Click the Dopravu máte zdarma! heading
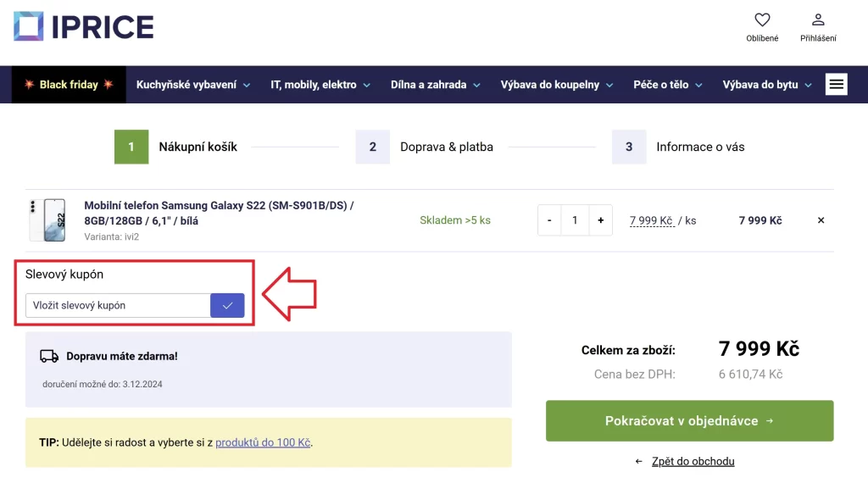Screen dimensions: 868x489 point(122,356)
